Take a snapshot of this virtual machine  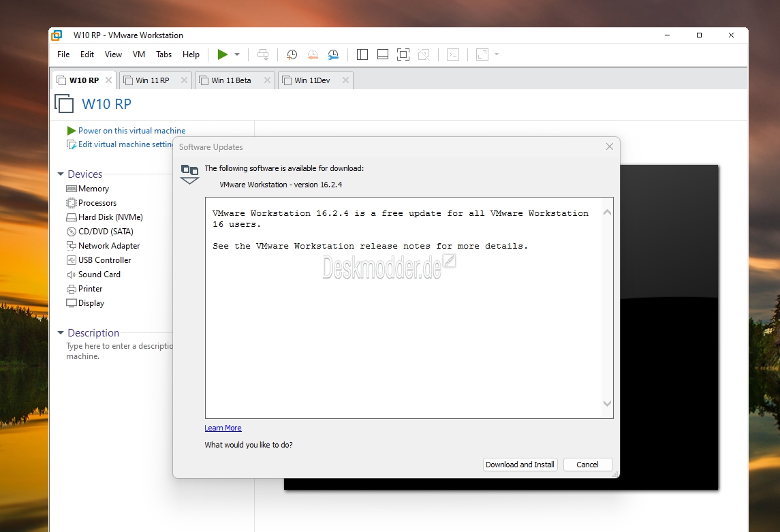[292, 54]
